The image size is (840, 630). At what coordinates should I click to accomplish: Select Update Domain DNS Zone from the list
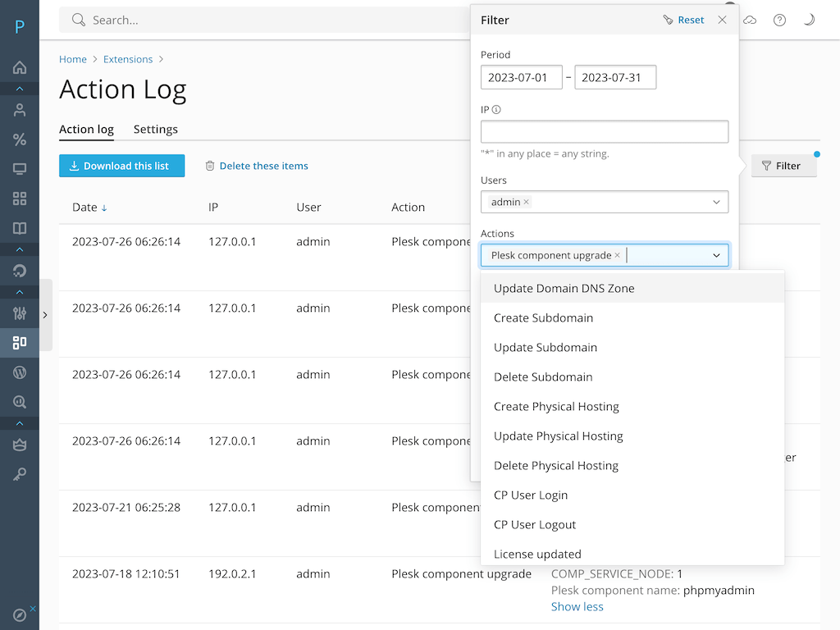564,288
